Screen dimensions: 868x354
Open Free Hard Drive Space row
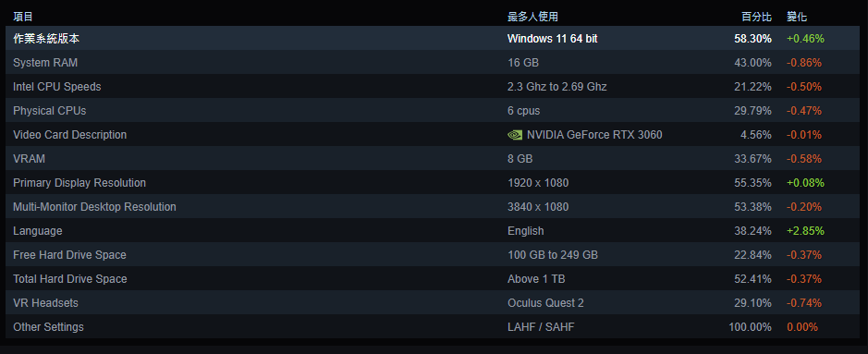pos(433,255)
